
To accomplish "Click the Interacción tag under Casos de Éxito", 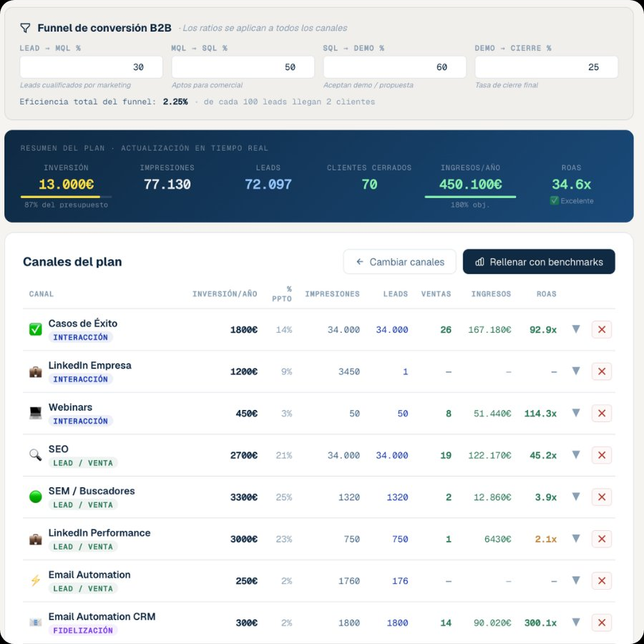I will tap(80, 337).
